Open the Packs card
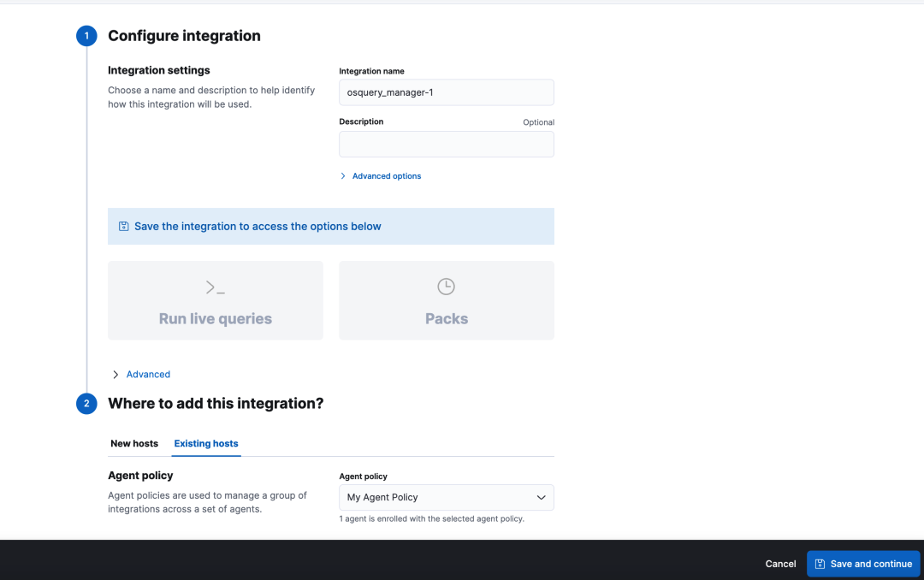The width and height of the screenshot is (924, 580). pos(446,301)
